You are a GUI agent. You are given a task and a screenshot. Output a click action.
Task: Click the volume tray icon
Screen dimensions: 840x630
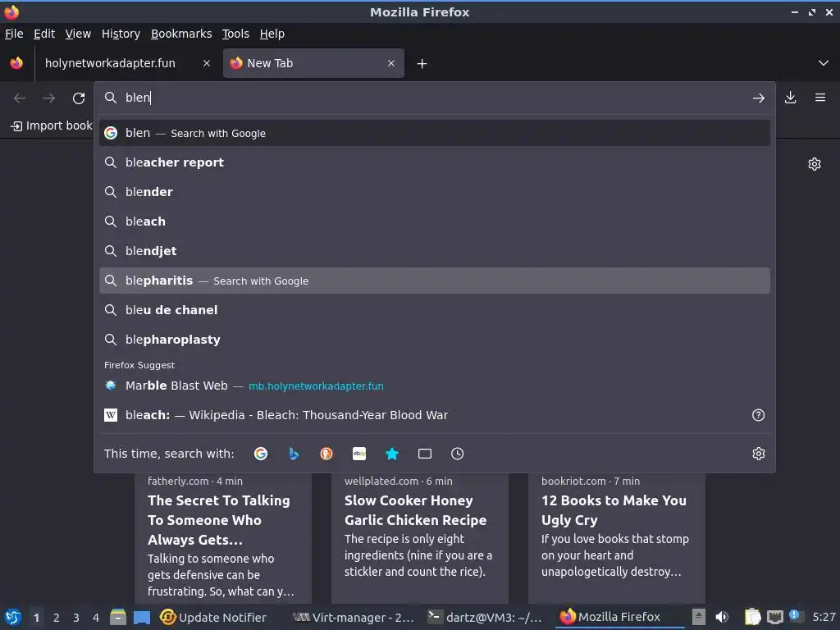click(x=722, y=617)
